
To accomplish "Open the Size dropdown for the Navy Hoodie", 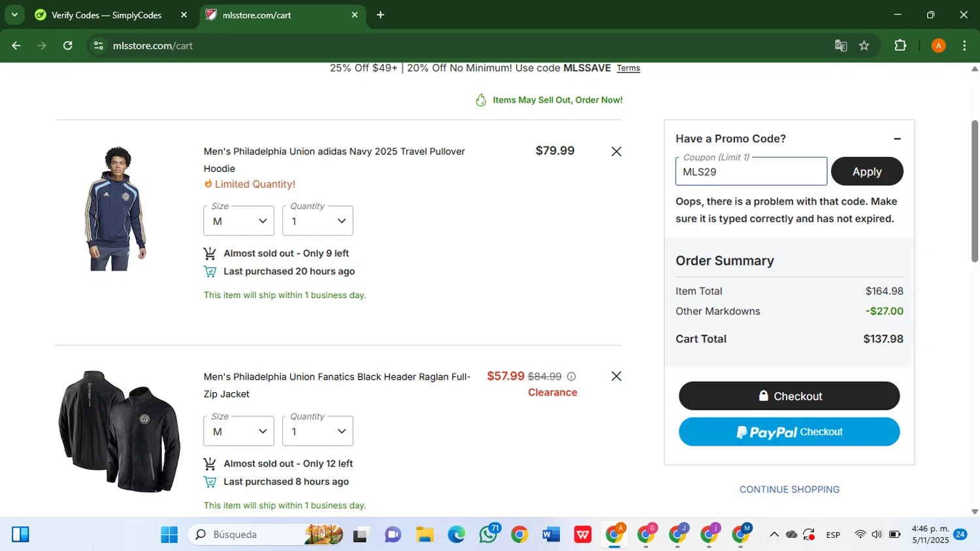I will coord(238,221).
